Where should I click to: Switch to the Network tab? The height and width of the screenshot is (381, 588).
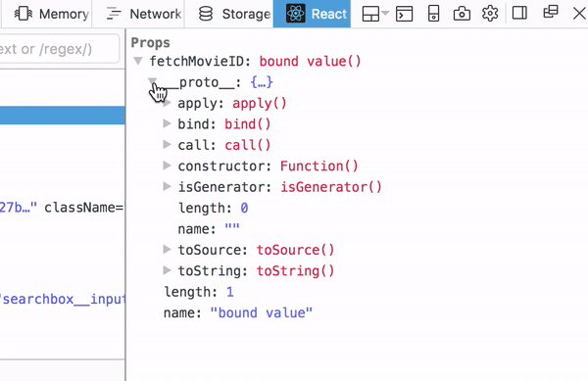click(x=144, y=14)
